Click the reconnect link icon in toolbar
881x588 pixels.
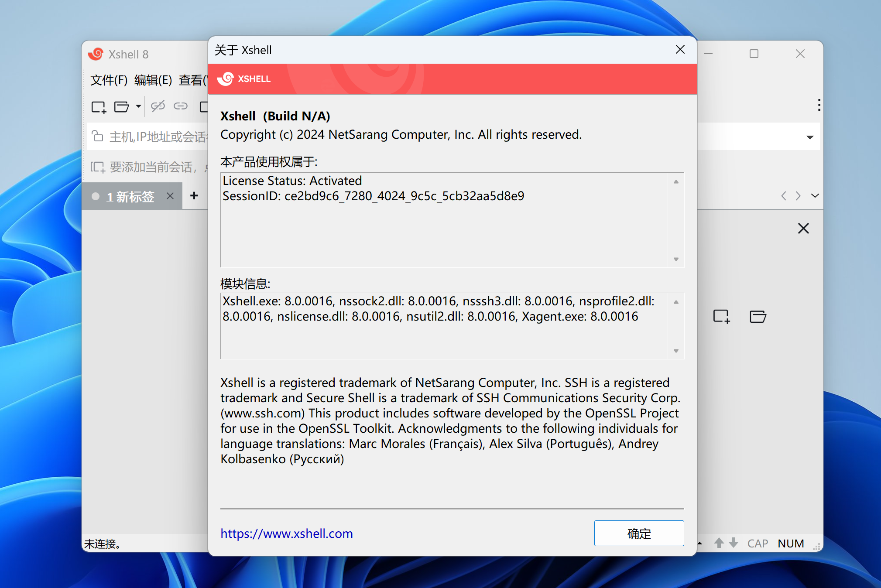[x=180, y=106]
